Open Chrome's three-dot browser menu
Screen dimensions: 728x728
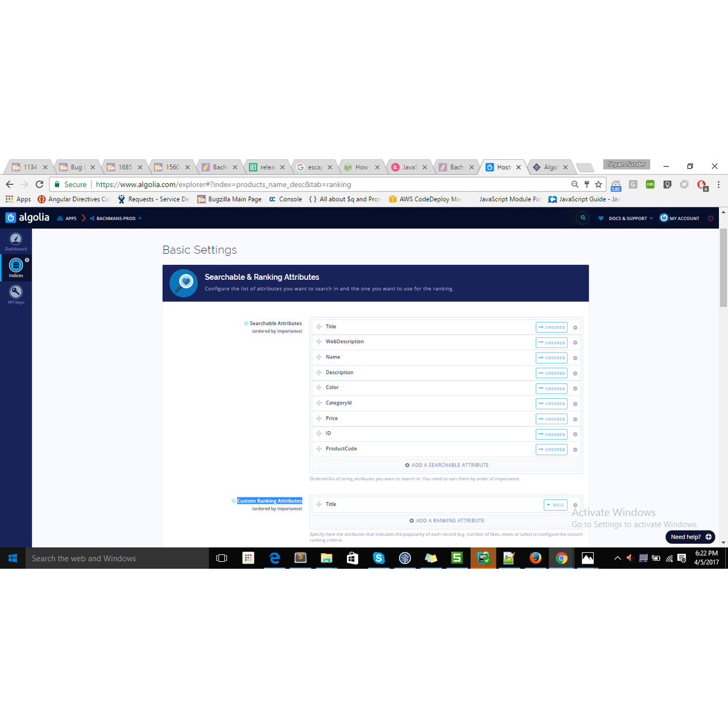[719, 184]
